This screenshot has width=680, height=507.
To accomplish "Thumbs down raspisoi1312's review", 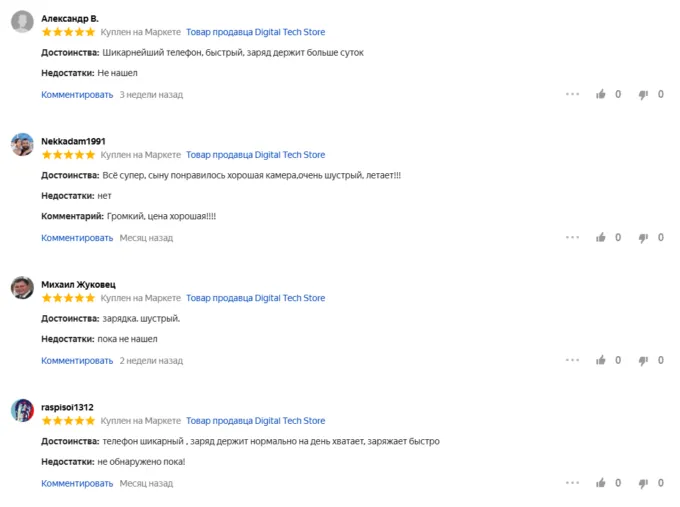I will (x=643, y=484).
